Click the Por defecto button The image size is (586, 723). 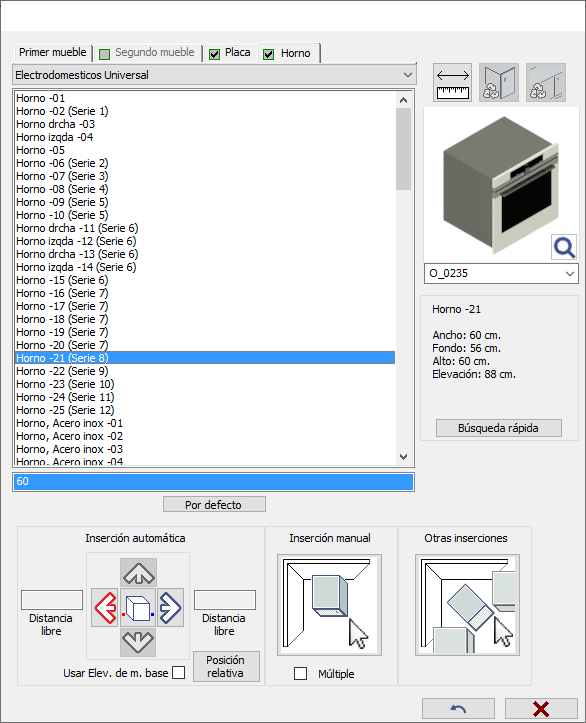click(x=214, y=504)
